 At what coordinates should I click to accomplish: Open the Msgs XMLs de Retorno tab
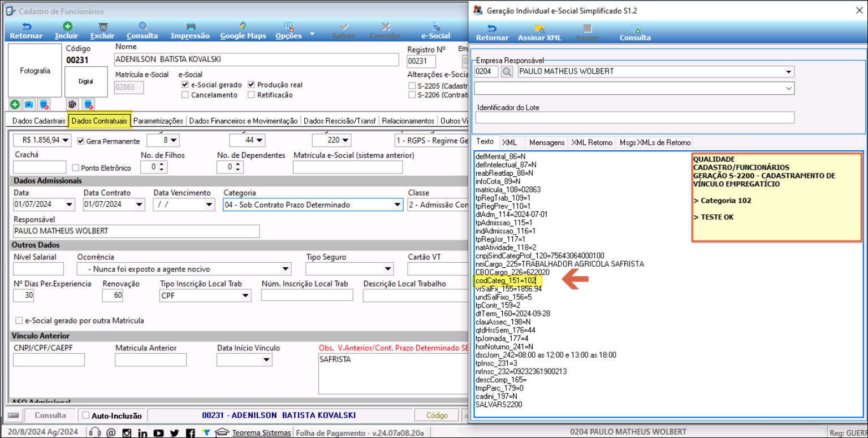pyautogui.click(x=655, y=142)
